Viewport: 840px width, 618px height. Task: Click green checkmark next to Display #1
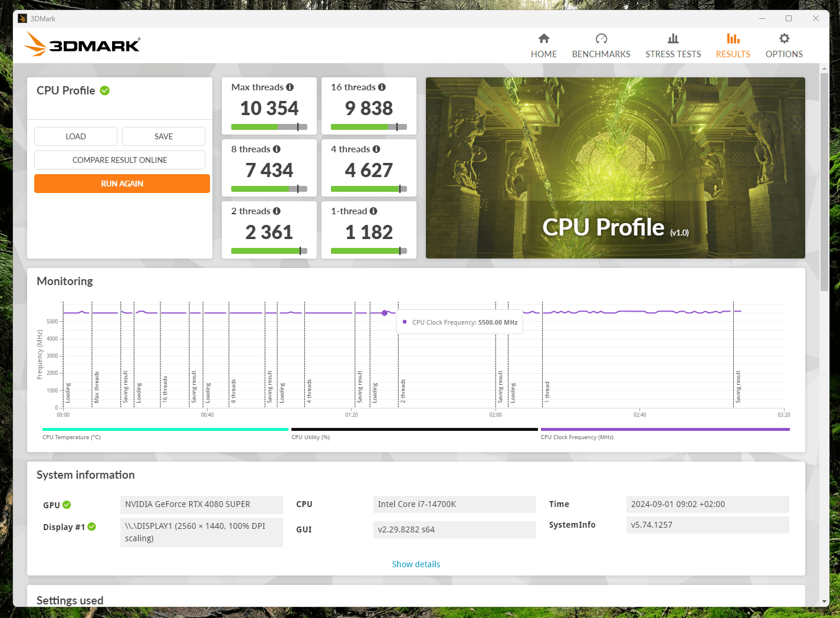(x=91, y=527)
